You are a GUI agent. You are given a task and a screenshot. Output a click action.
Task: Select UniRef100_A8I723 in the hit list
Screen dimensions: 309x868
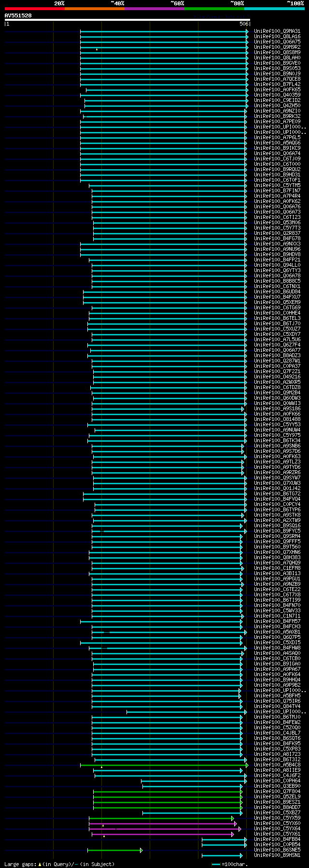click(277, 754)
